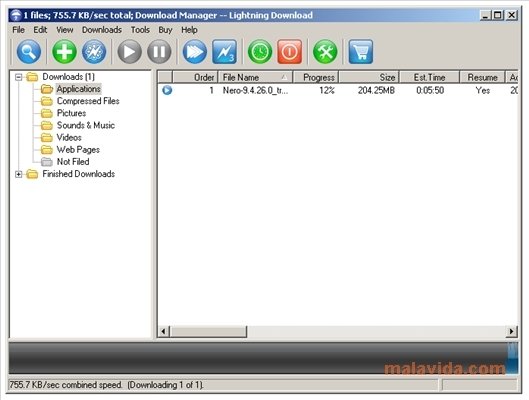This screenshot has width=529, height=400.
Task: Select the Videos folder
Action: click(69, 138)
